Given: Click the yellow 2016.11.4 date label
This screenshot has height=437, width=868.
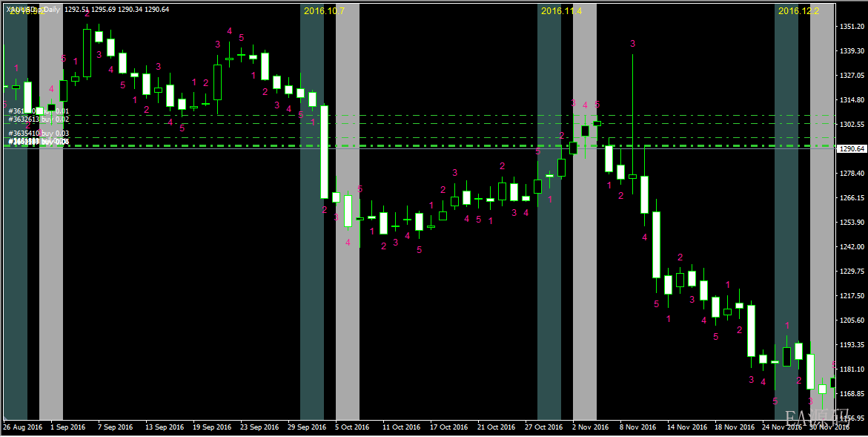Looking at the screenshot, I should [561, 10].
